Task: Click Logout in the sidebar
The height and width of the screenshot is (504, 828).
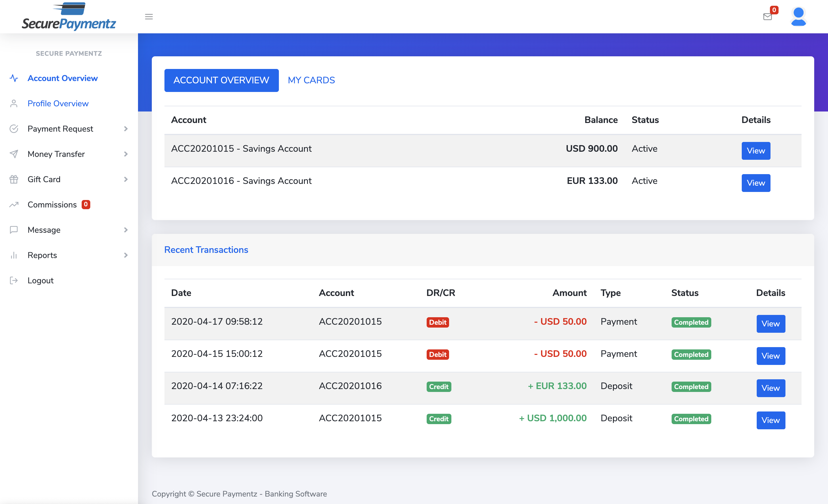Action: click(x=40, y=280)
